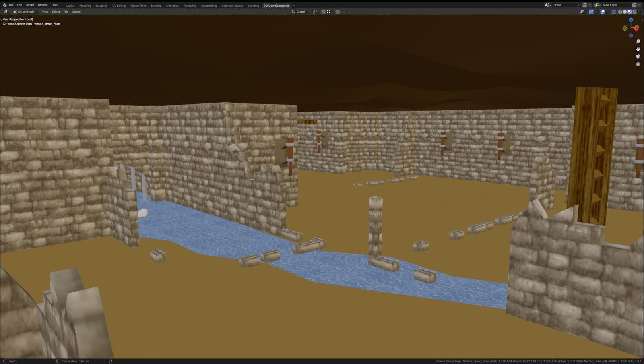Viewport: 644px width, 364px height.
Task: Click the green negative Y axis on the gizmo
Action: click(625, 28)
